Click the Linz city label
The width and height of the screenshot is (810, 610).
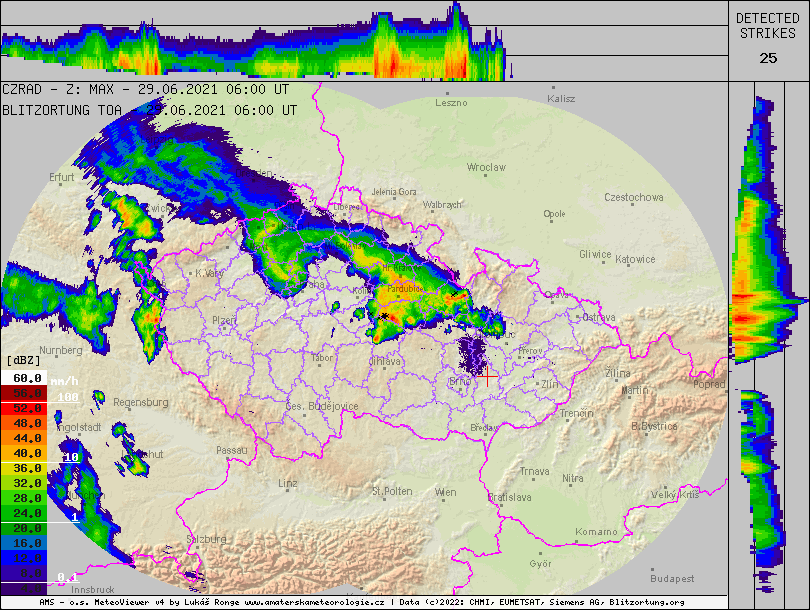(288, 483)
